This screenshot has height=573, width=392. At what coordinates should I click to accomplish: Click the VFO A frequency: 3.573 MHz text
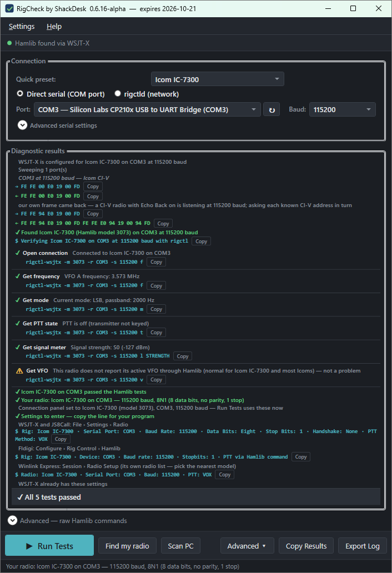[102, 277]
